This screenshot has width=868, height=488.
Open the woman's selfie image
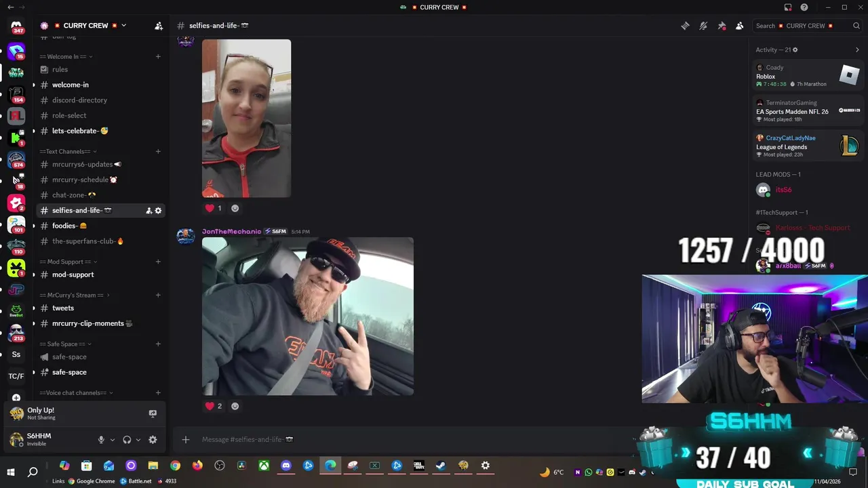(246, 118)
